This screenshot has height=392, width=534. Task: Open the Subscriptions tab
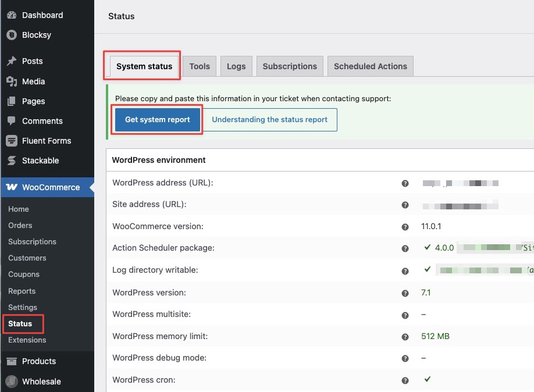coord(290,66)
